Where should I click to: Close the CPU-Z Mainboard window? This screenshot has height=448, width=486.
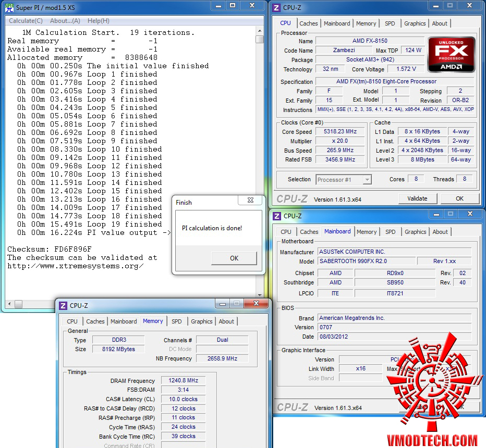pyautogui.click(x=470, y=214)
